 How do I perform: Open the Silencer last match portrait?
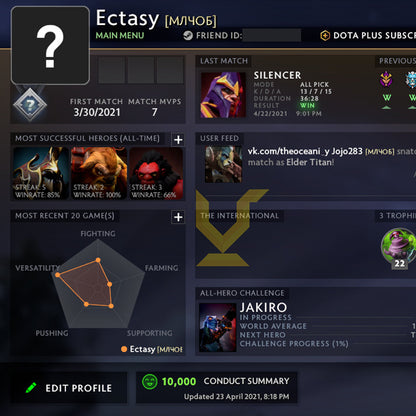tap(223, 95)
